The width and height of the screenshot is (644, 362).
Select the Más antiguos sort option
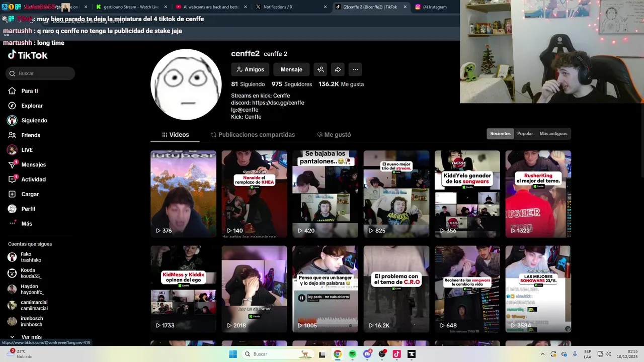click(x=553, y=134)
